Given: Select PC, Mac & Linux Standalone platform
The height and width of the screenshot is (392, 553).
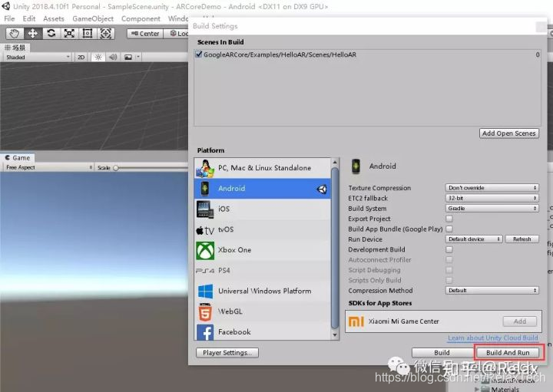Looking at the screenshot, I should [x=263, y=168].
